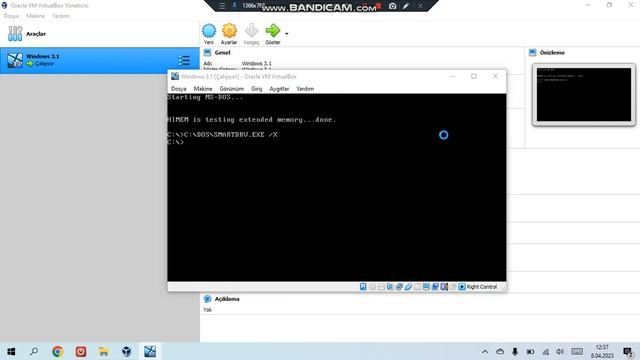Click the hard disk activity status icon
Image resolution: width=640 pixels, height=360 pixels.
click(363, 287)
